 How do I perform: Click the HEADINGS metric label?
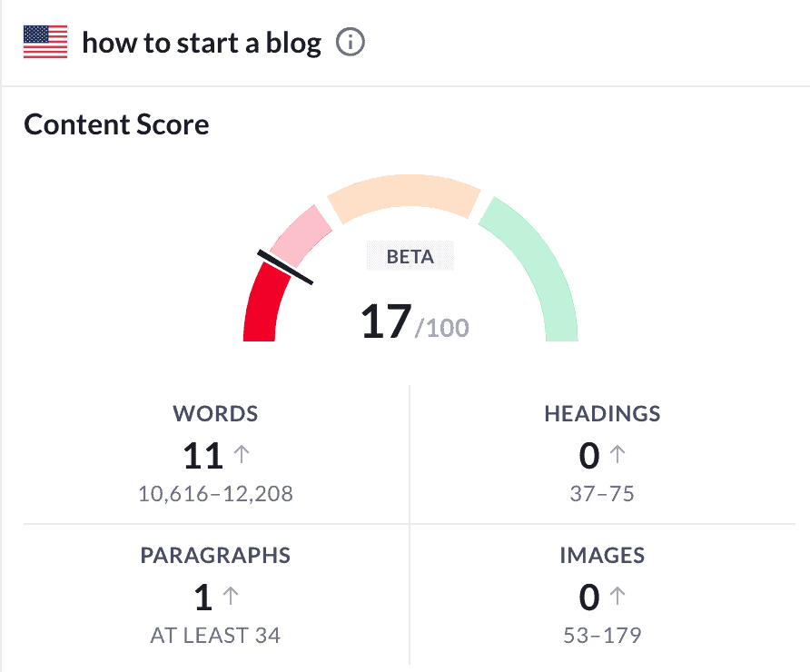602,414
